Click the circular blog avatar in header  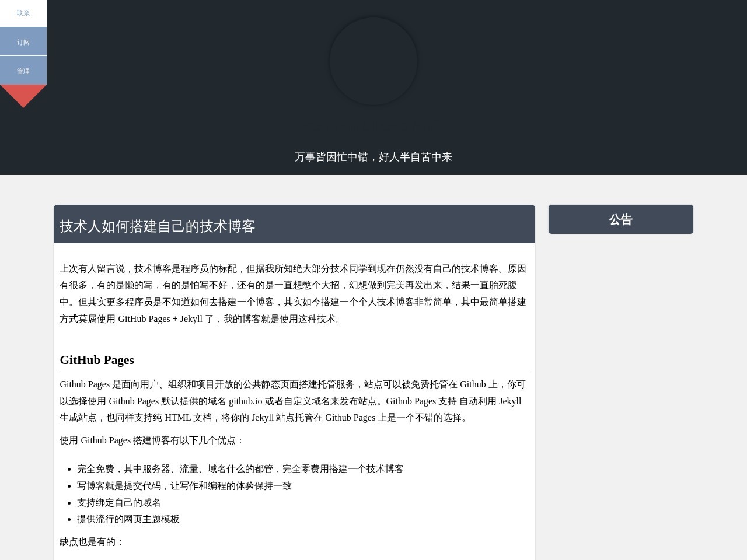pos(373,61)
